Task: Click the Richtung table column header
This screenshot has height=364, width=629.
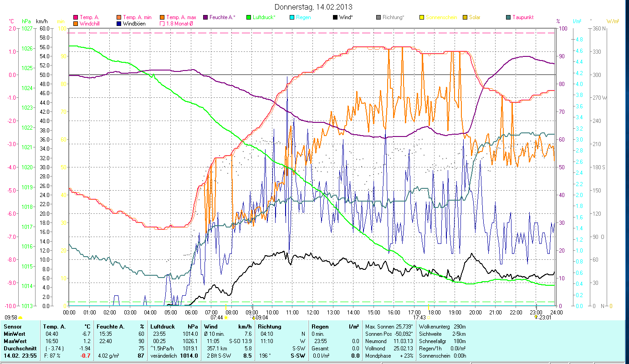Action: pyautogui.click(x=270, y=327)
